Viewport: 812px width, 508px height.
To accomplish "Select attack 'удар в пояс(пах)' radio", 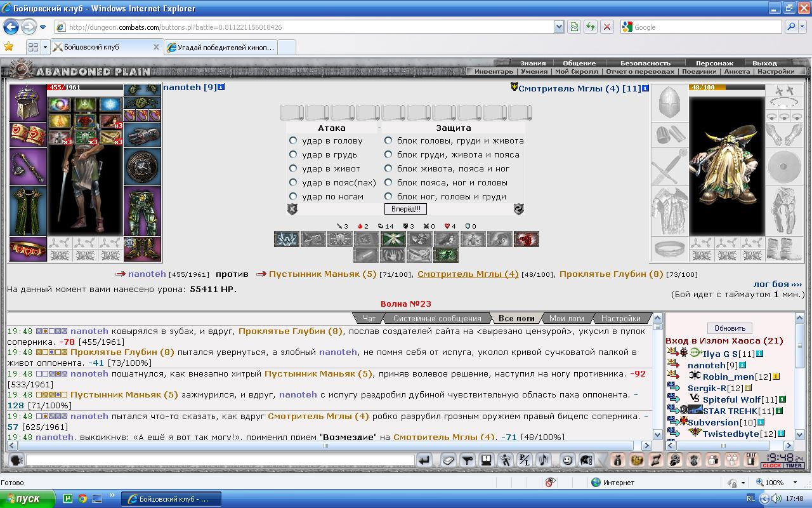I will tap(293, 182).
